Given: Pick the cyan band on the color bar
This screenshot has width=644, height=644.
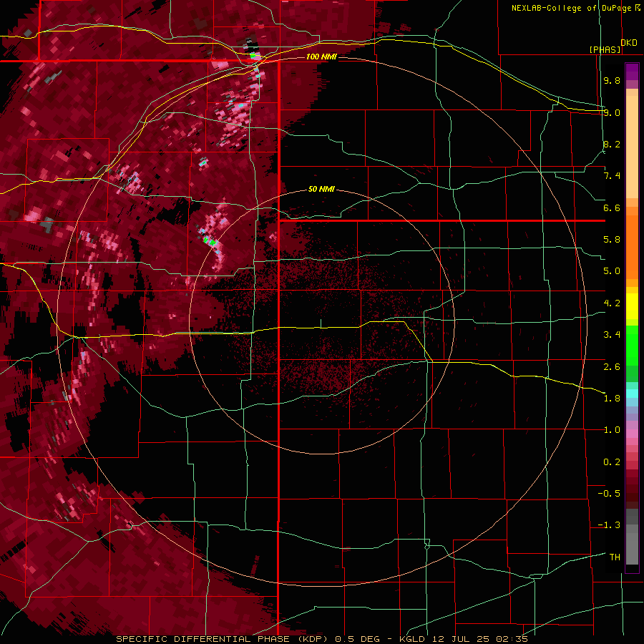Looking at the screenshot, I should click(632, 394).
